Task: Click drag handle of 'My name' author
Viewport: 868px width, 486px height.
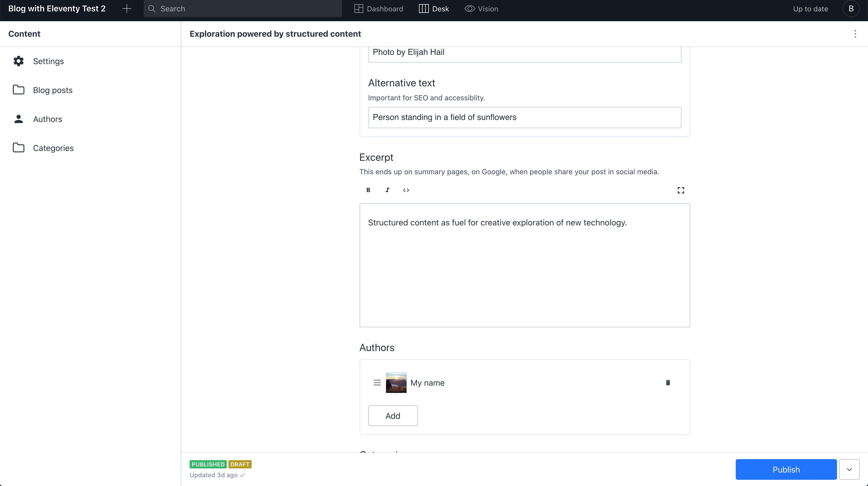Action: click(377, 382)
